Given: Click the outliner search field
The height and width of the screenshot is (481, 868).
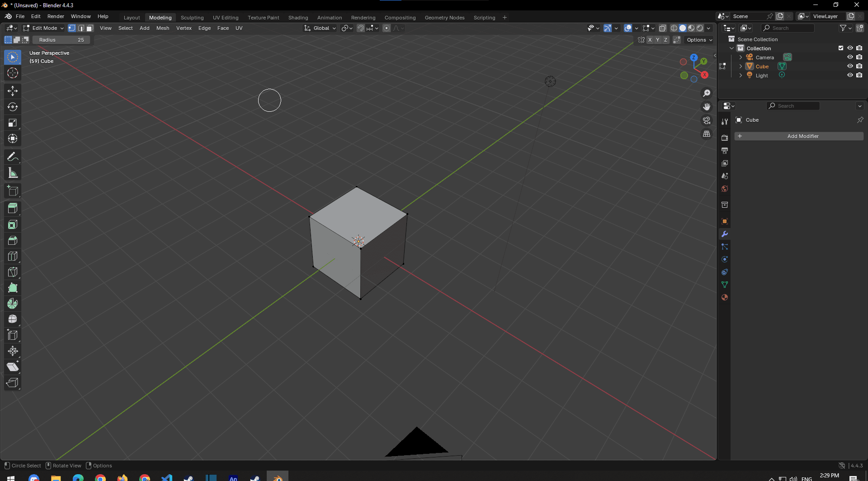Looking at the screenshot, I should click(789, 28).
